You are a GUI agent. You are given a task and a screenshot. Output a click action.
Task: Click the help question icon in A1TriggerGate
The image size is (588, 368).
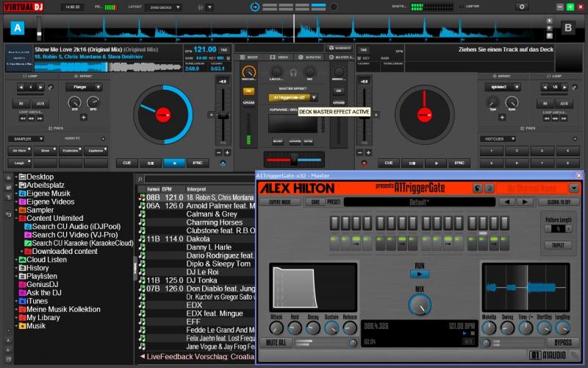pos(489,188)
